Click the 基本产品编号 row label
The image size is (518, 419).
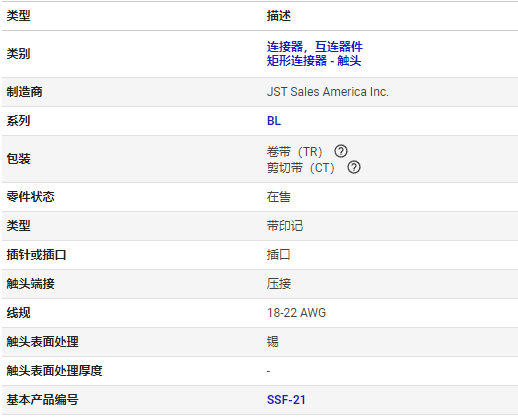42,400
